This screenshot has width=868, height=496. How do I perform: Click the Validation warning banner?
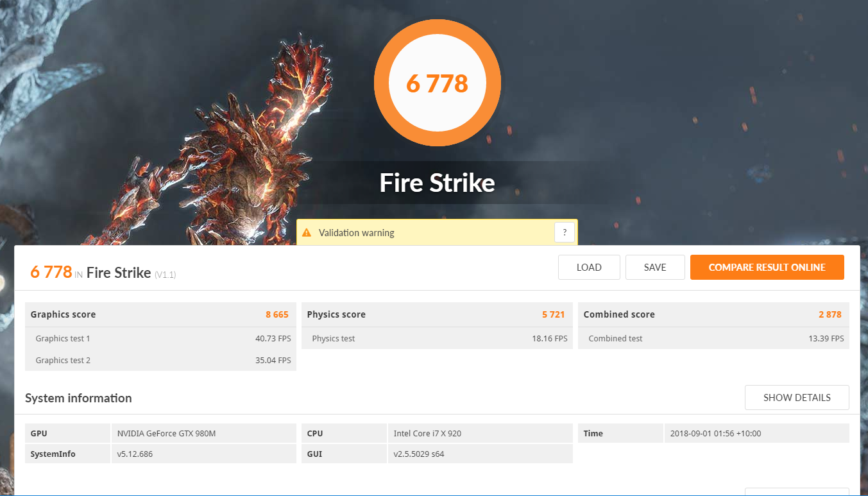[x=437, y=232]
